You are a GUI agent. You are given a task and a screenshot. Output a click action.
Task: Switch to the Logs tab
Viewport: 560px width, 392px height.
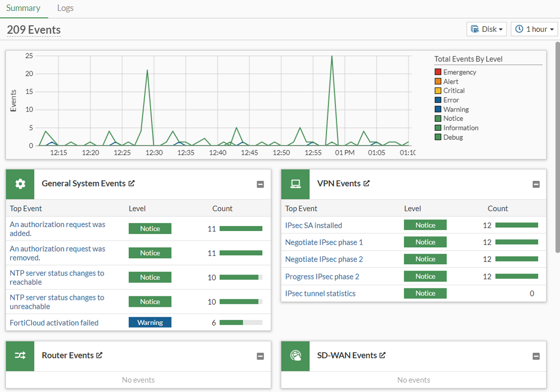(65, 8)
